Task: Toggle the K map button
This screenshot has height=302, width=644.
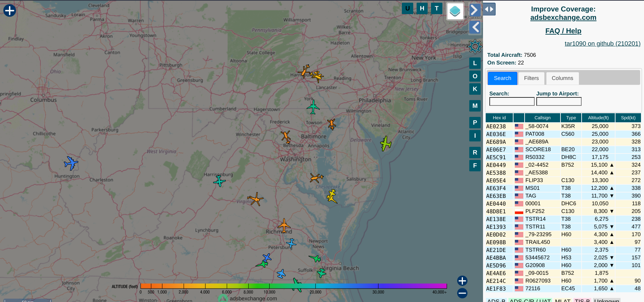Action: (x=475, y=89)
